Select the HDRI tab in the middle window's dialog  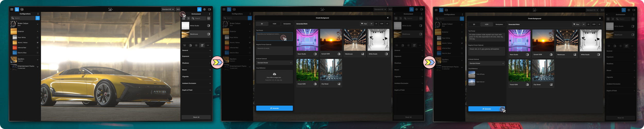pyautogui.click(x=274, y=24)
